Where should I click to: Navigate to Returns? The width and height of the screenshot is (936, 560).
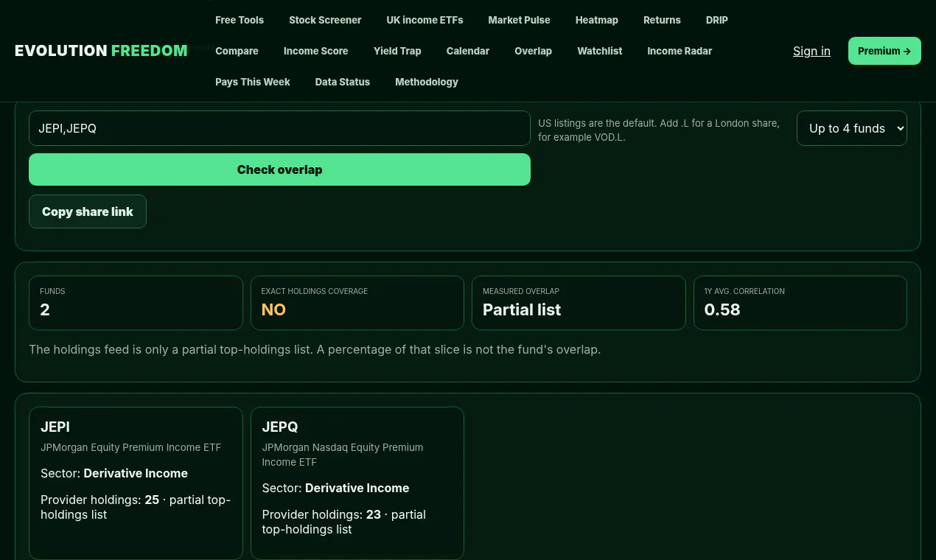[662, 20]
